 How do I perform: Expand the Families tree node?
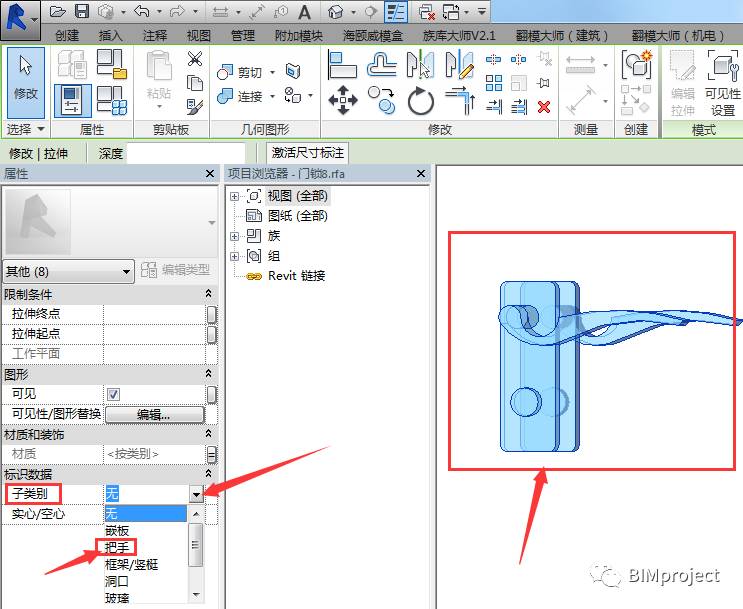[234, 236]
